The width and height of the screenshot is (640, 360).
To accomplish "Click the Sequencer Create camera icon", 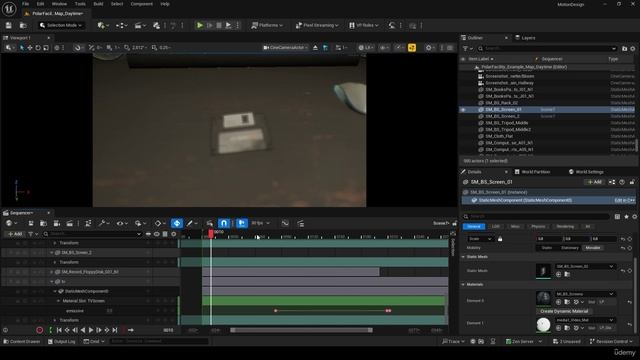I will 57,223.
